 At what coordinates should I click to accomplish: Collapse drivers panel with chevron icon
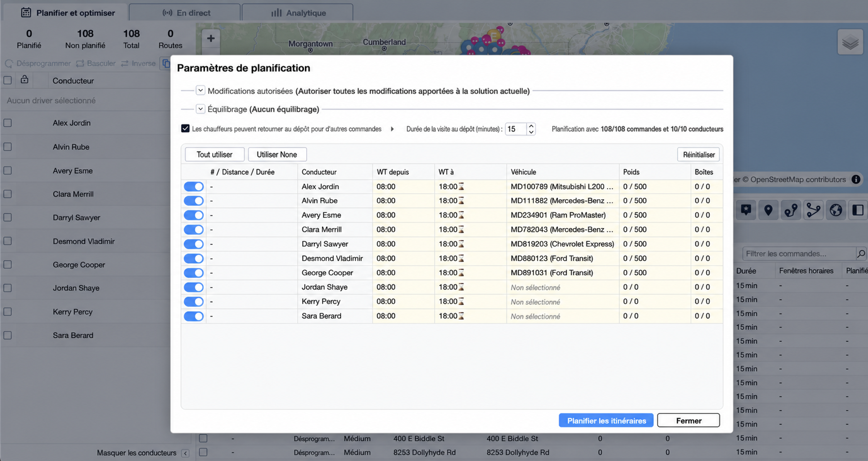pos(185,453)
